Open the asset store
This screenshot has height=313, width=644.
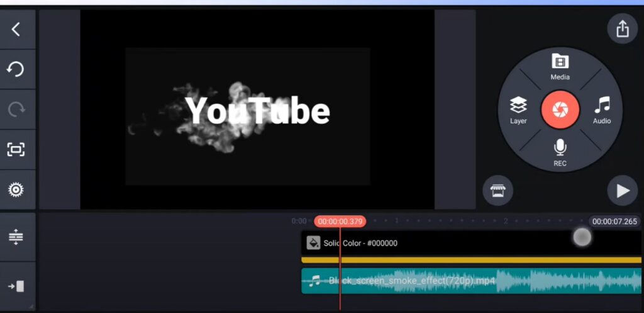498,191
